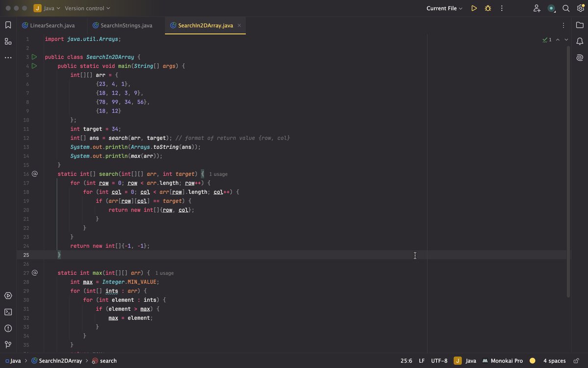Viewport: 588px width, 368px height.
Task: Open the Git version control tool window
Action: coord(8,344)
